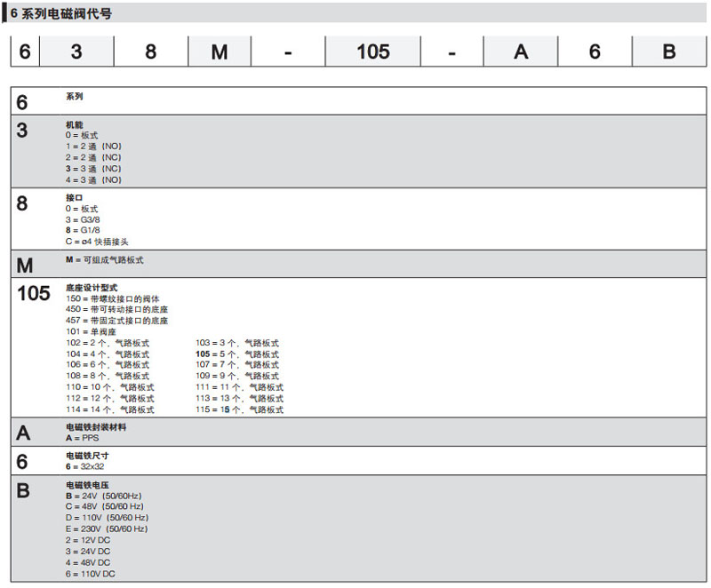Select the "3 = 3 通 (NC)" function entry
Viewport: 711px width, 588px height.
click(93, 169)
